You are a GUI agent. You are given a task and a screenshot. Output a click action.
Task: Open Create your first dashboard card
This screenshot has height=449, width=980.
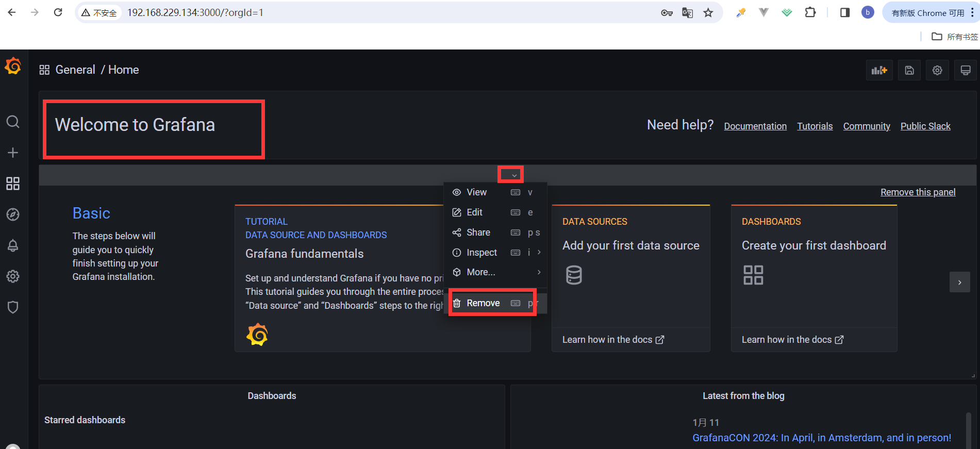pyautogui.click(x=814, y=279)
